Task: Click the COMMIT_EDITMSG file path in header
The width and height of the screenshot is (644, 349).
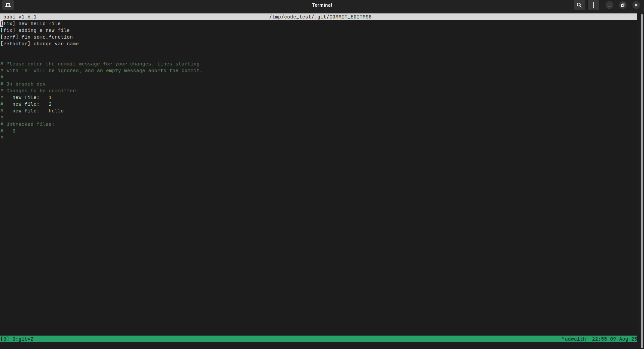Action: coord(320,17)
